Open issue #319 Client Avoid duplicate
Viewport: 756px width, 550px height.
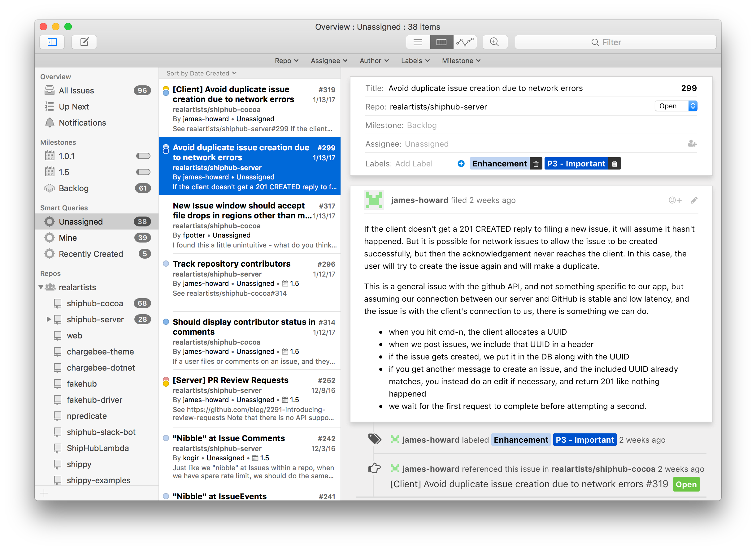click(x=250, y=109)
